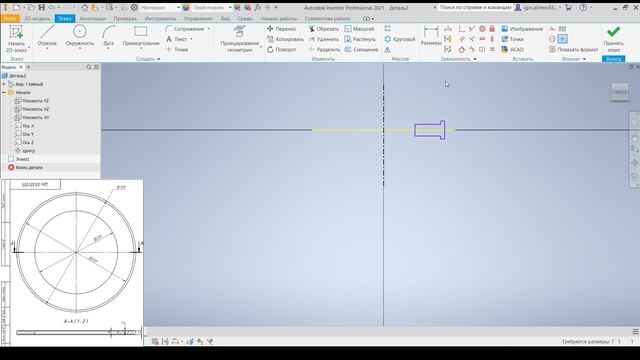
Task: Click the appearance color wheel
Action: [x=186, y=7]
